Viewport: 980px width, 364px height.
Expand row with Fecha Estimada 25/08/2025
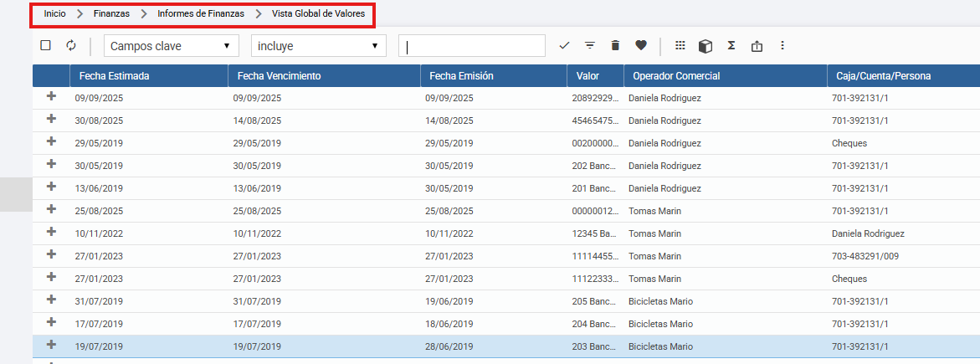[x=51, y=209]
